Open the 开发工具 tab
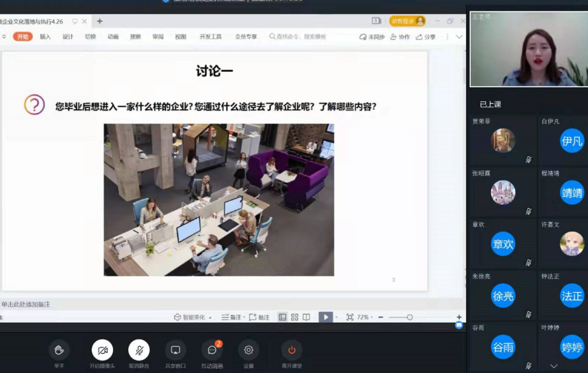This screenshot has height=373, width=588. 211,37
